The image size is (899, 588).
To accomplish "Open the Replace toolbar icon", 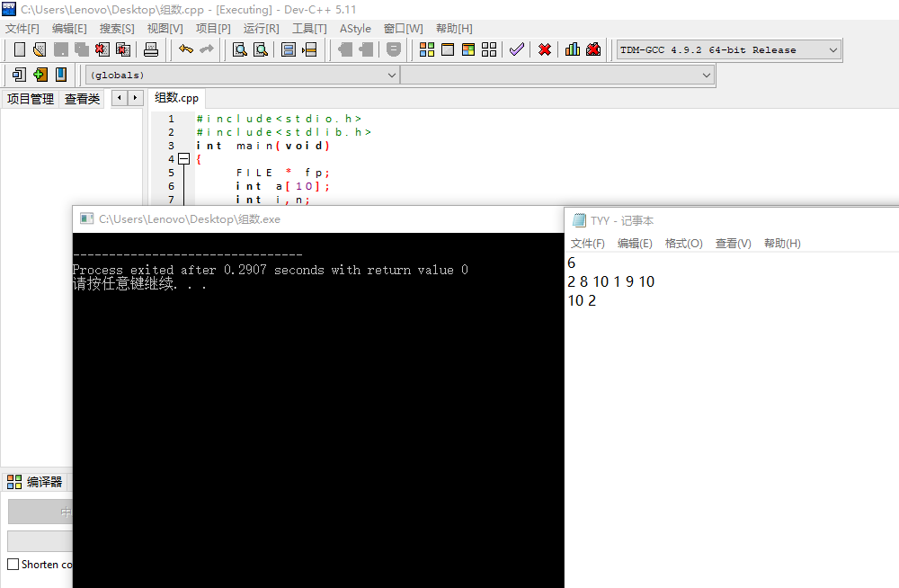I will 261,50.
